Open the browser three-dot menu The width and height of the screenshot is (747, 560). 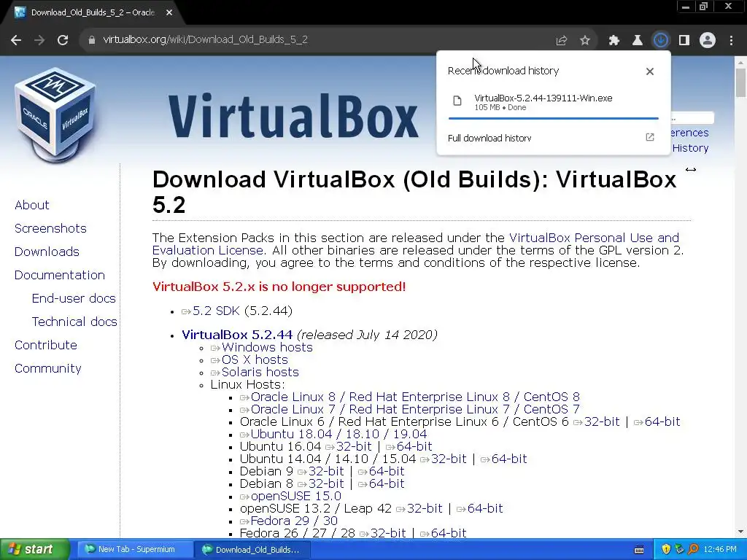click(731, 41)
